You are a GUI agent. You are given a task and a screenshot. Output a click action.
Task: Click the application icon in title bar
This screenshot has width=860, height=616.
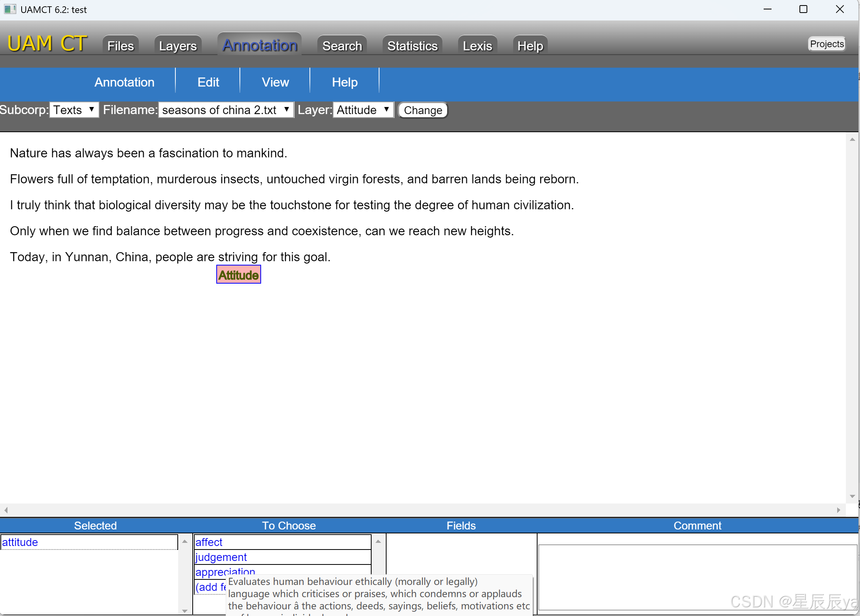pyautogui.click(x=9, y=9)
